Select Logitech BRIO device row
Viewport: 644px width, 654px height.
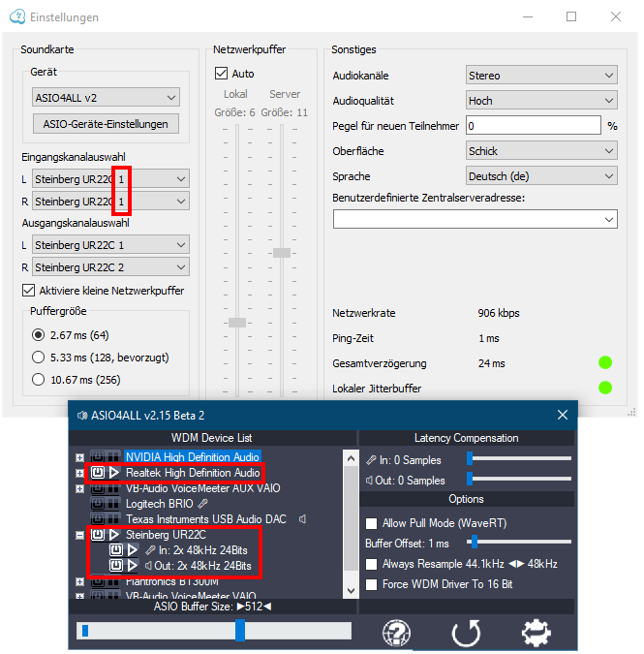click(159, 504)
